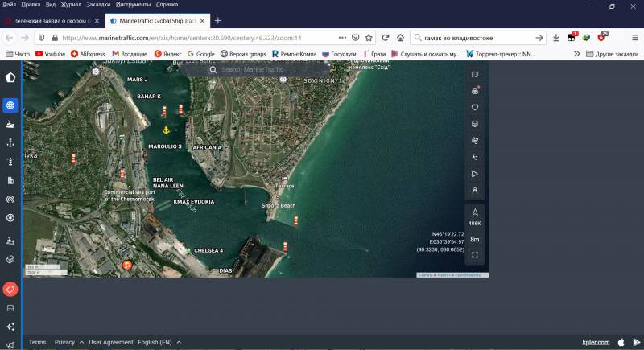This screenshot has width=644, height=350.
Task: Click the User Agreement link
Action: 111,342
